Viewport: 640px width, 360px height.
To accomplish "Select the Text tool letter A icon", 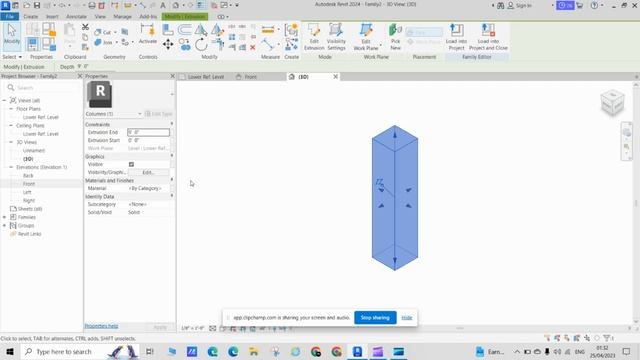I will 162,5.
